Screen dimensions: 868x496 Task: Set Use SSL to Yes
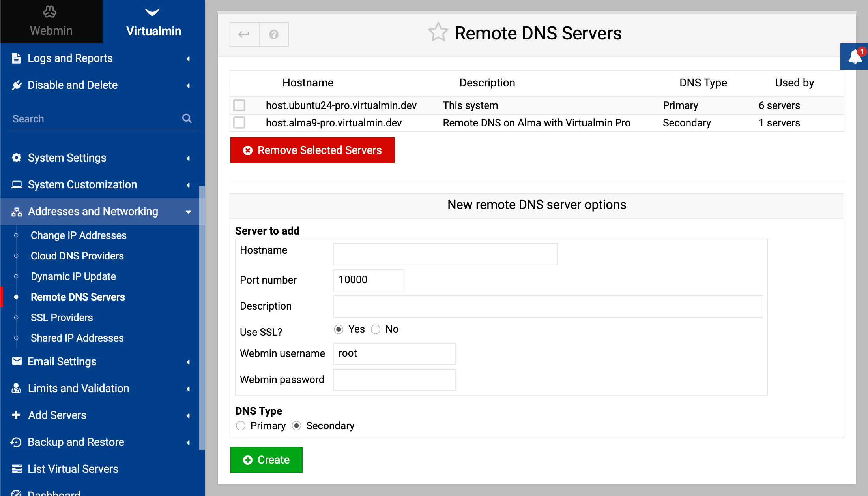339,329
